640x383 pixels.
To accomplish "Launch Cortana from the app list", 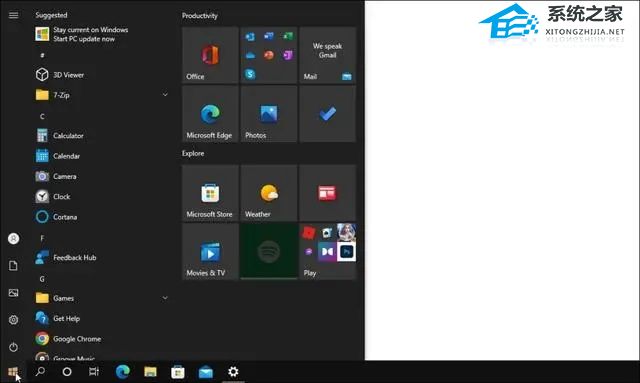I will tap(101, 217).
